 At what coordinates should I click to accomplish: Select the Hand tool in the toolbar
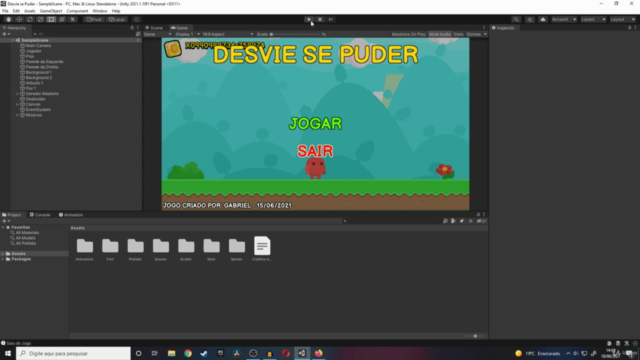click(x=8, y=20)
